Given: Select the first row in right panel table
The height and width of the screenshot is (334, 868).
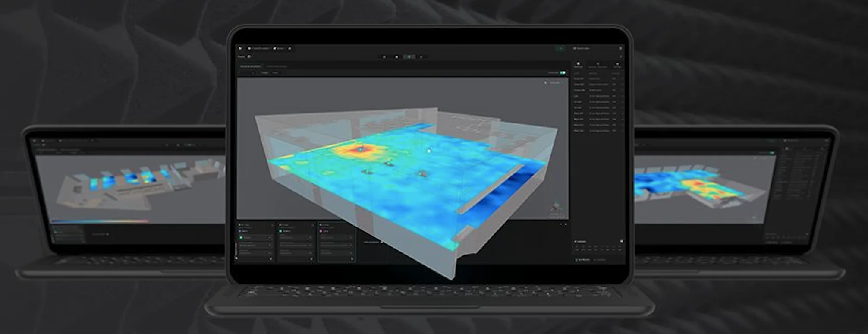Looking at the screenshot, I should (598, 79).
